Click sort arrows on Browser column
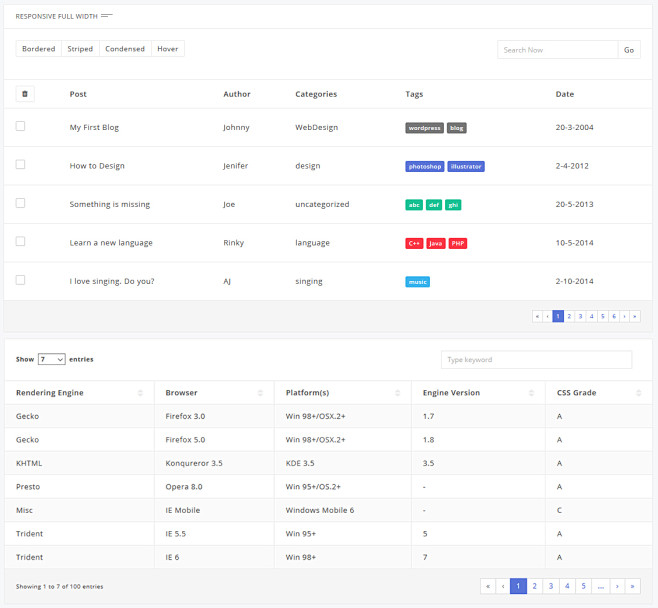 point(261,393)
